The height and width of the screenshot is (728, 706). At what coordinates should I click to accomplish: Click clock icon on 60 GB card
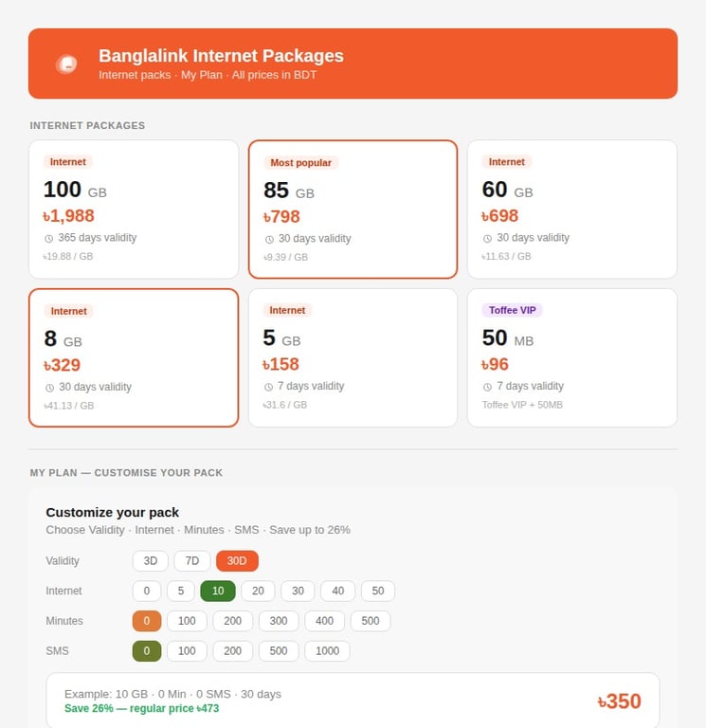click(487, 239)
